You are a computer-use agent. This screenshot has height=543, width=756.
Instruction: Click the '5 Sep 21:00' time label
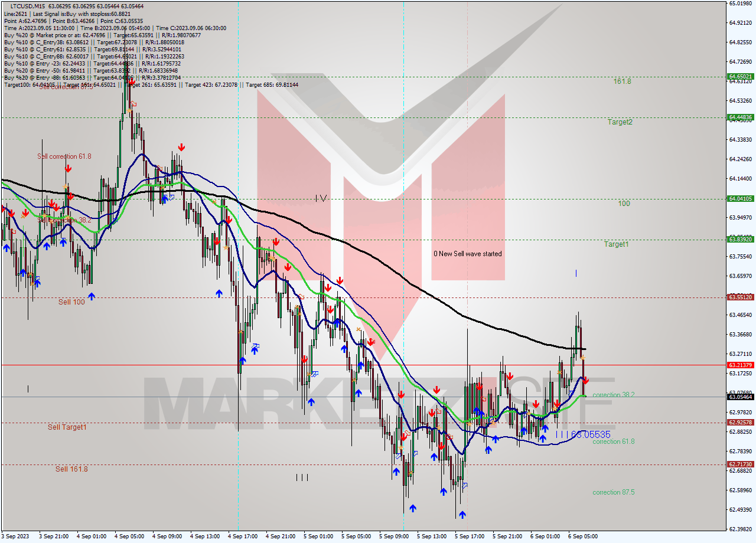tap(507, 537)
